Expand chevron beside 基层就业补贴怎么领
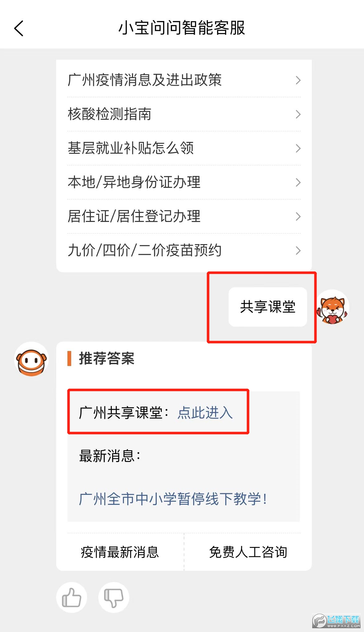This screenshot has height=632, width=364. [x=298, y=148]
